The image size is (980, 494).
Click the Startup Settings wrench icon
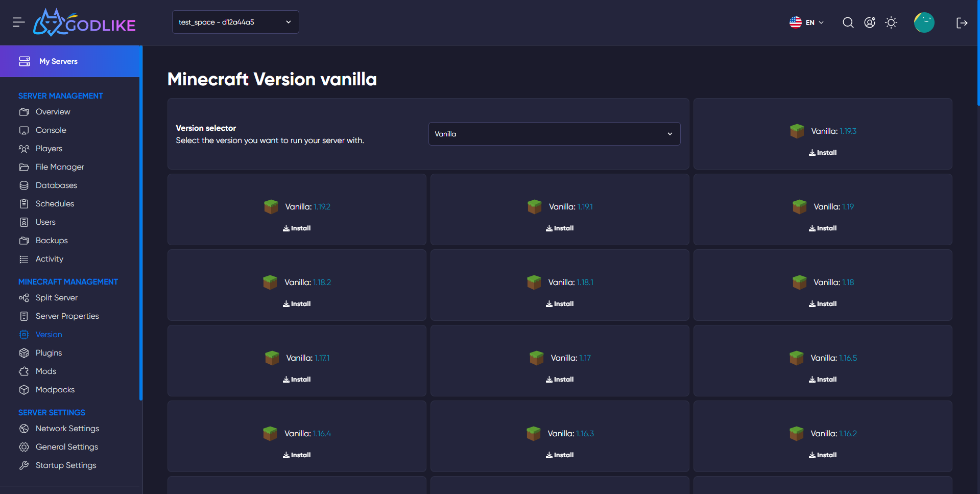click(24, 465)
